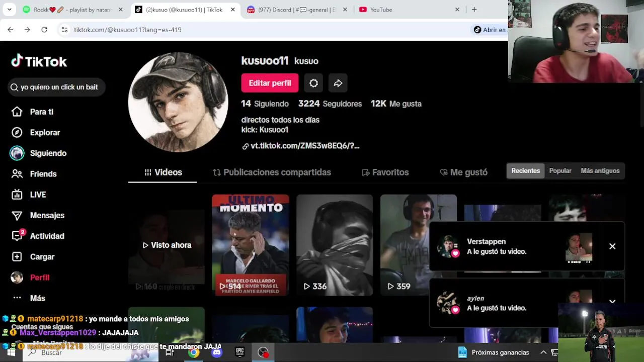Open Epic Games from the taskbar
This screenshot has width=644, height=362.
coord(240,352)
